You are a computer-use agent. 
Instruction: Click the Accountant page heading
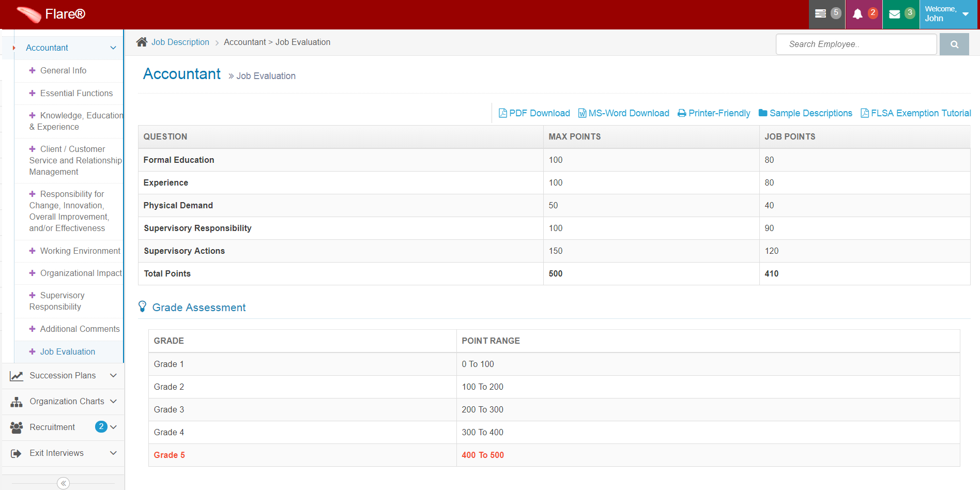click(182, 74)
